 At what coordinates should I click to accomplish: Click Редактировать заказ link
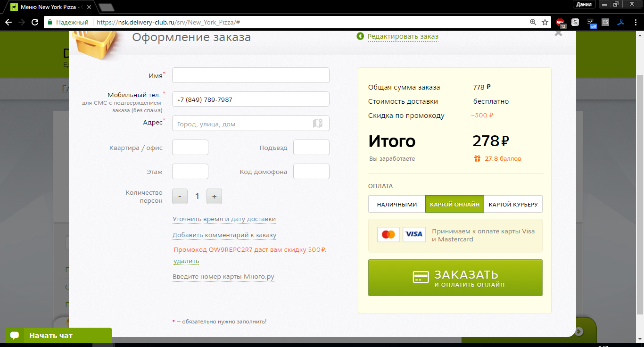(x=403, y=36)
